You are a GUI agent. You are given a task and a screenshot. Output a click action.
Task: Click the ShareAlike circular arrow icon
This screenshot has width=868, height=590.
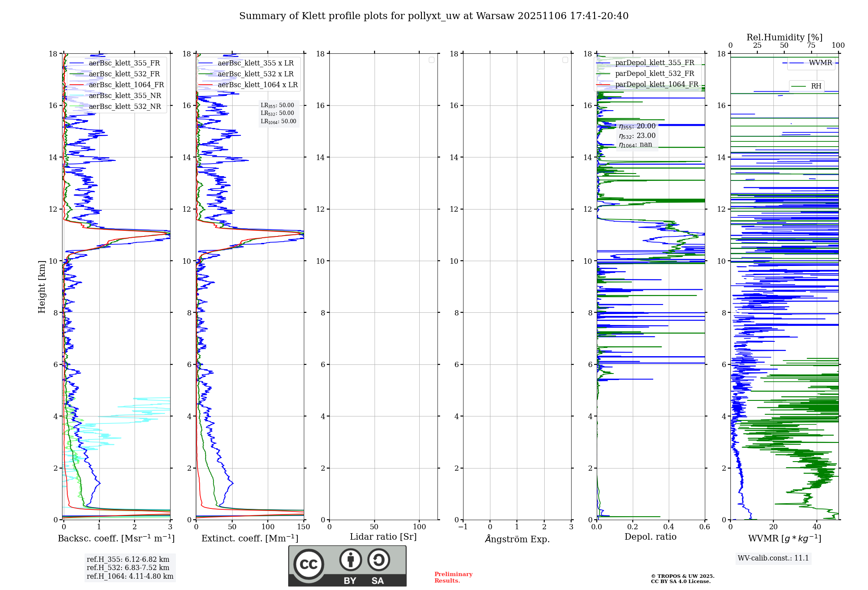(378, 560)
